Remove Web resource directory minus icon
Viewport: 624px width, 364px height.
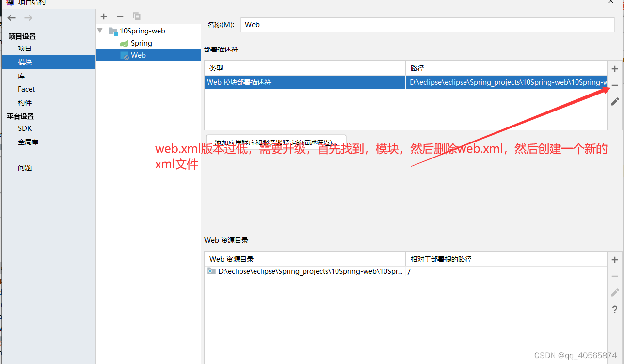tap(615, 276)
